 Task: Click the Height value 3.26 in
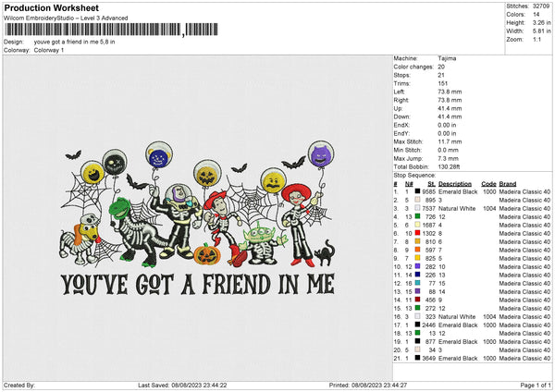pyautogui.click(x=542, y=22)
